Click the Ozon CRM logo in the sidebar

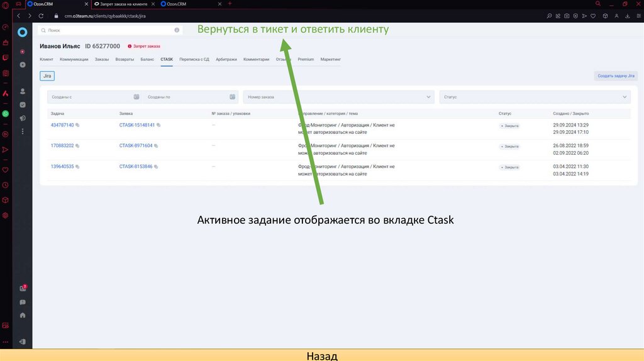coord(22,32)
